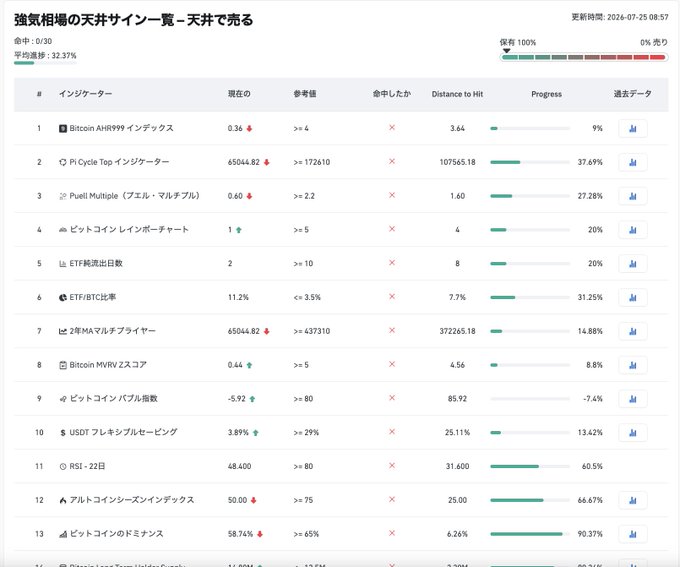This screenshot has height=567, width=680.
Task: Click the 命中したか column header
Action: 392,94
